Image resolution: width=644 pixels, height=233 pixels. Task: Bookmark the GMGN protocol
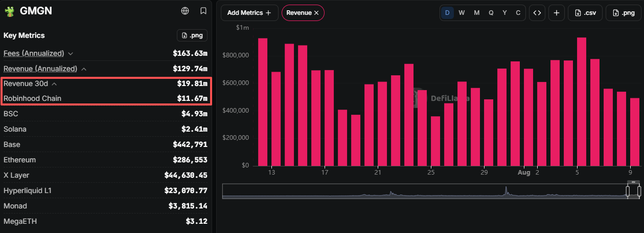pos(203,11)
